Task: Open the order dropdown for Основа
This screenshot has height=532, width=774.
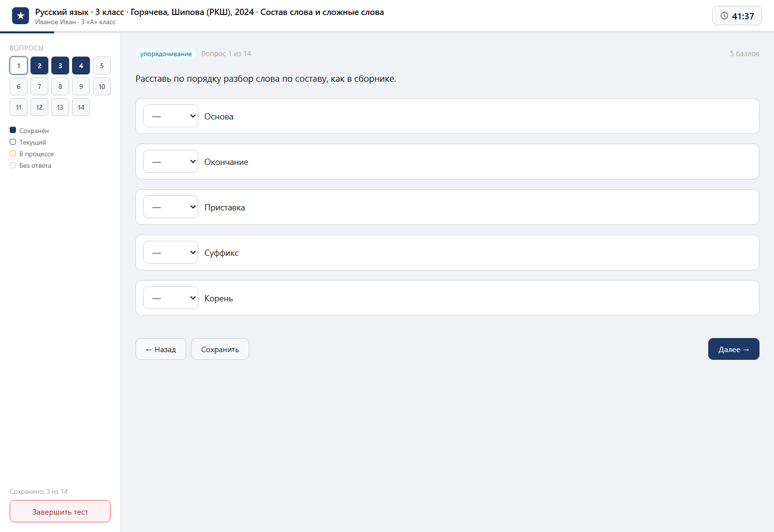Action: (x=171, y=116)
